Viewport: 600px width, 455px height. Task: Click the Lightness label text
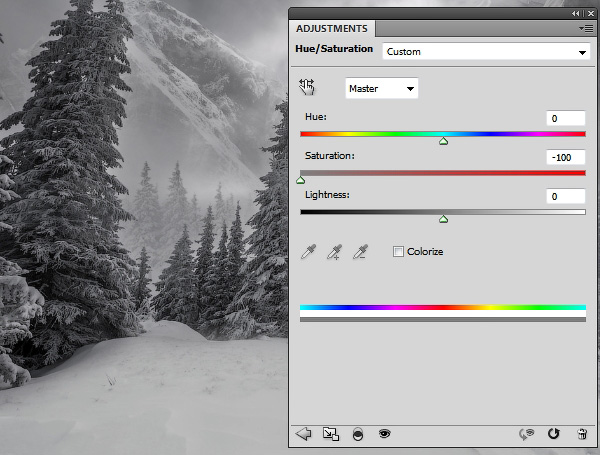[x=327, y=195]
